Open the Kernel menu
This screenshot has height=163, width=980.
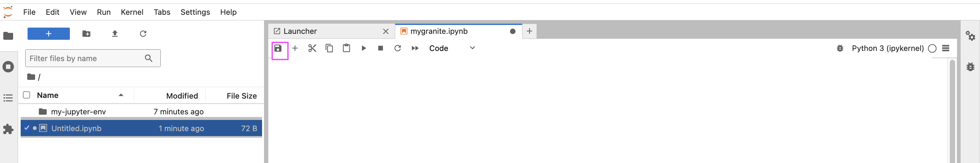click(x=132, y=12)
